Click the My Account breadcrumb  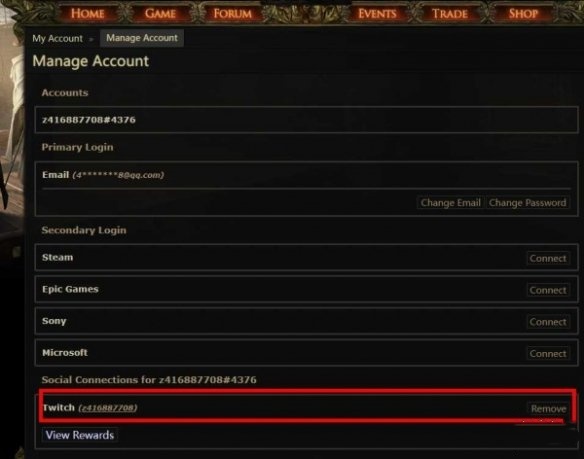point(57,38)
